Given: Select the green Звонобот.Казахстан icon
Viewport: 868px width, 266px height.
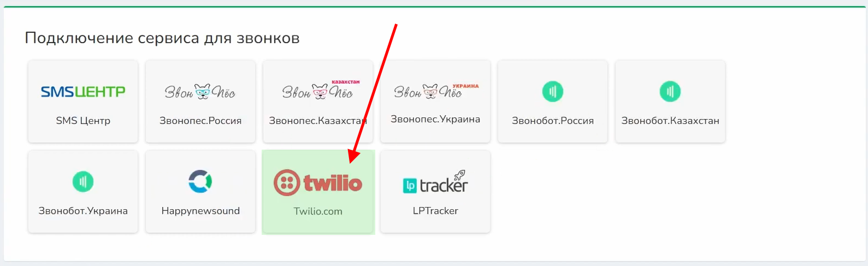Looking at the screenshot, I should (670, 91).
